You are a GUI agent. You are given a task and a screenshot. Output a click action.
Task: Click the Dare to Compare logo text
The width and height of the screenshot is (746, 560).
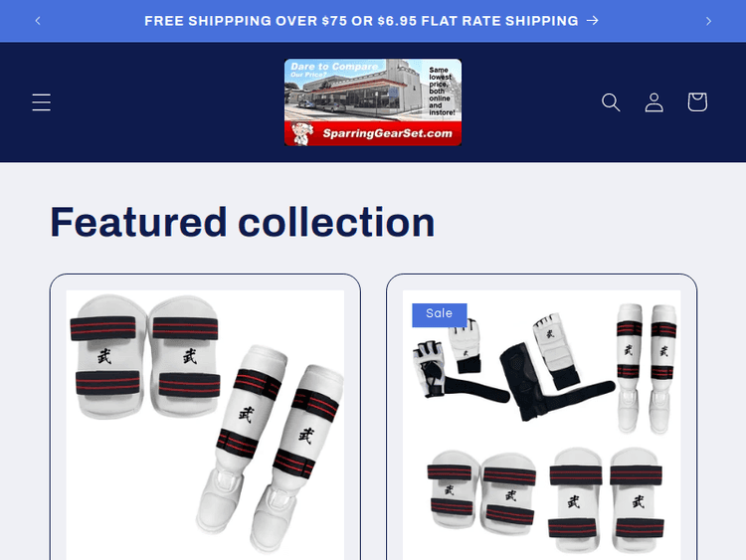click(334, 67)
